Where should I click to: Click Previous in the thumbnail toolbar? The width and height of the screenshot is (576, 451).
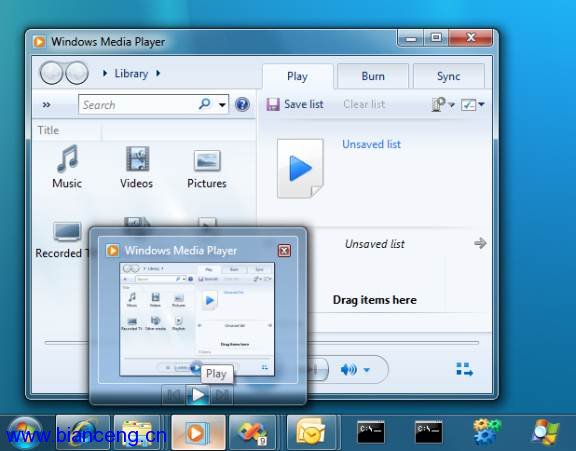pyautogui.click(x=174, y=395)
